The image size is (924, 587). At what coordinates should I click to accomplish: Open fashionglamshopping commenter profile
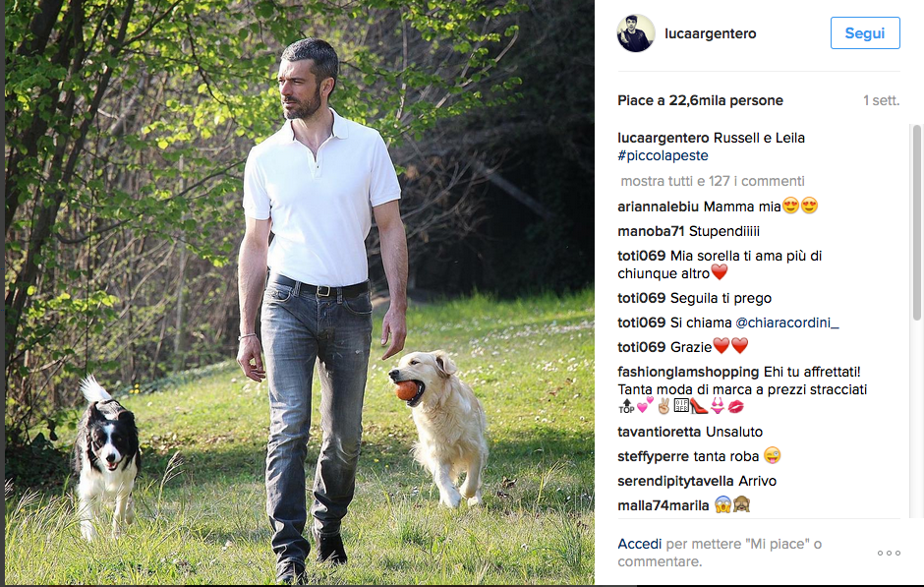click(x=688, y=372)
